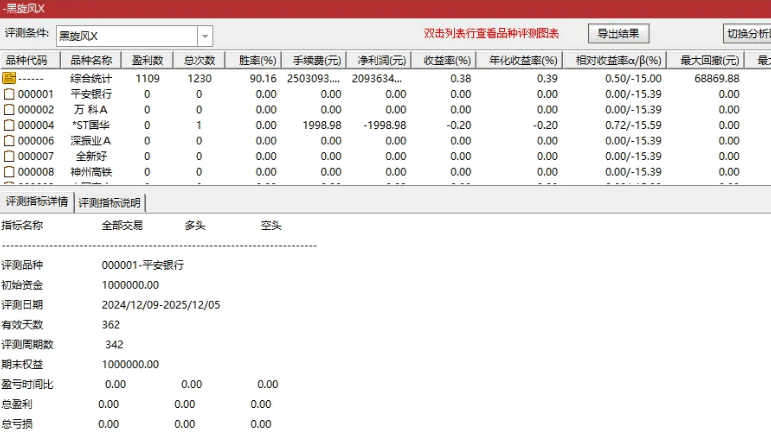Click the 1998.98 commission fee cell

[x=322, y=125]
